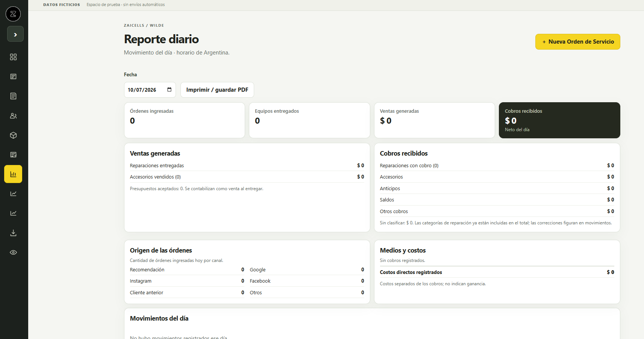
Task: Open the inventory box icon in sidebar
Action: [13, 135]
